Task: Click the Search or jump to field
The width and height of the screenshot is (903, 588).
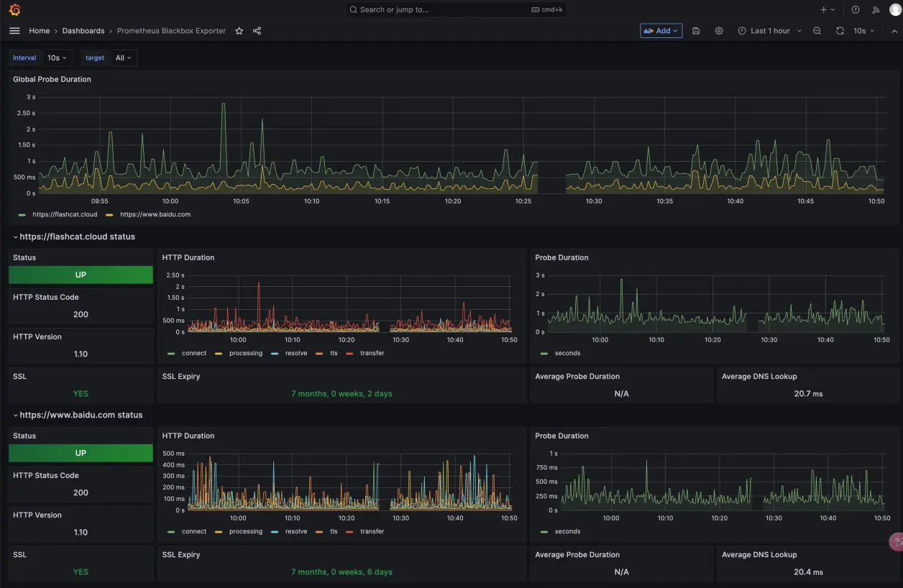Action: (x=455, y=10)
